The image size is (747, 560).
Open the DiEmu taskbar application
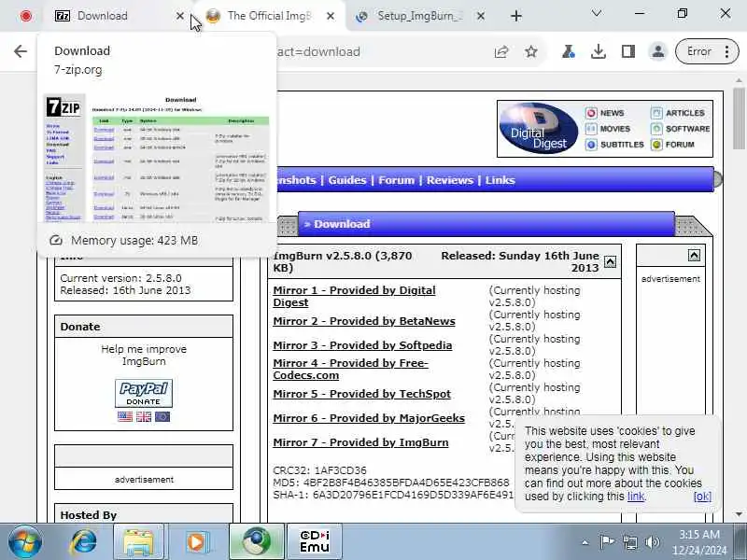(x=314, y=542)
